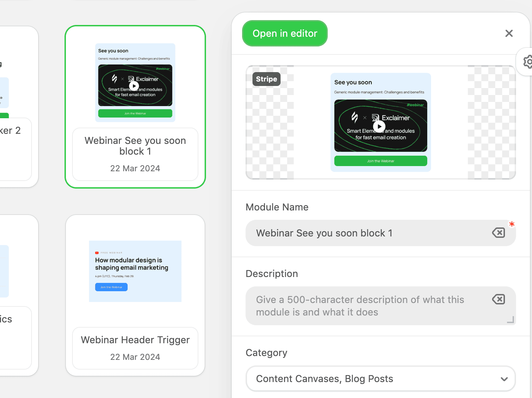The height and width of the screenshot is (398, 532).
Task: Clear the Description field
Action: pyautogui.click(x=498, y=299)
